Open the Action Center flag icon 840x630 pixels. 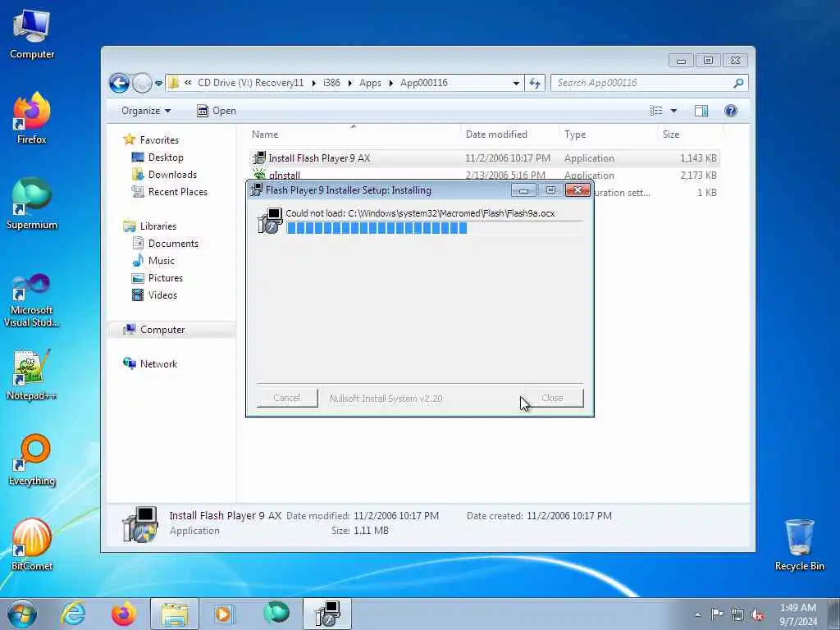click(717, 614)
